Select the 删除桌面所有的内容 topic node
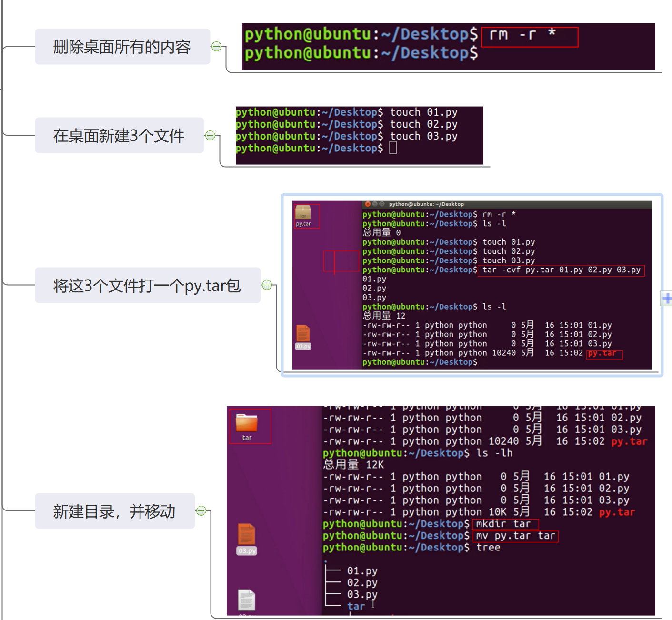Viewport: 672px width, 620px height. (122, 47)
